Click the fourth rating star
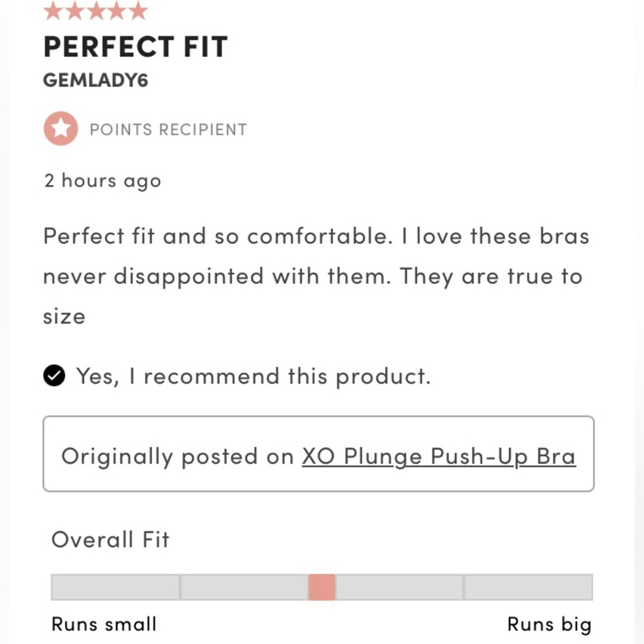644x644 pixels. pyautogui.click(x=117, y=10)
